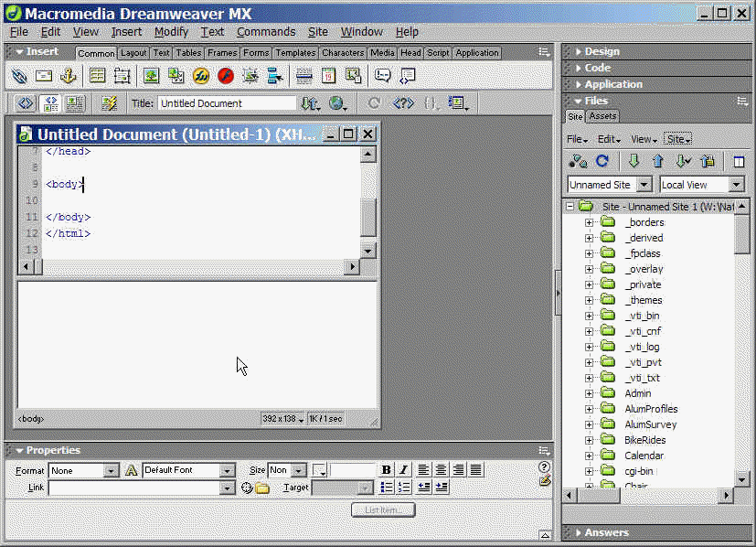Open the Local View dropdown
The height and width of the screenshot is (547, 756).
pyautogui.click(x=736, y=185)
